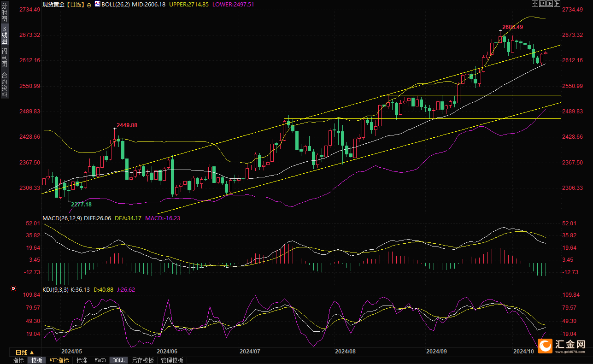The width and height of the screenshot is (593, 364).
Task: Click the D:40.88 value
Action: [104, 290]
